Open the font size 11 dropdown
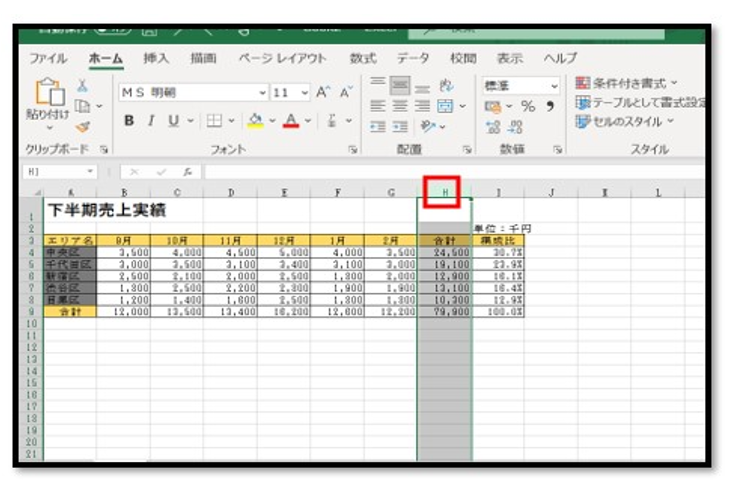This screenshot has width=731, height=481. pyautogui.click(x=304, y=93)
